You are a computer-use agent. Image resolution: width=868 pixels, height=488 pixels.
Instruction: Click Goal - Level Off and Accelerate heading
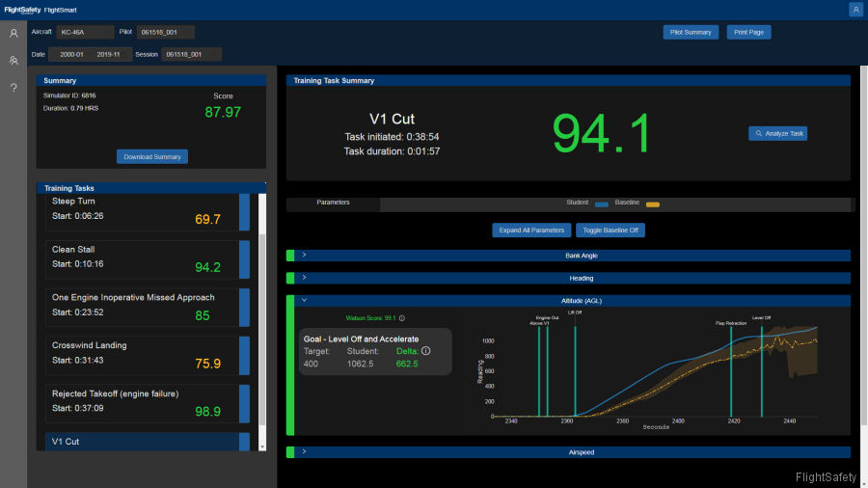361,339
